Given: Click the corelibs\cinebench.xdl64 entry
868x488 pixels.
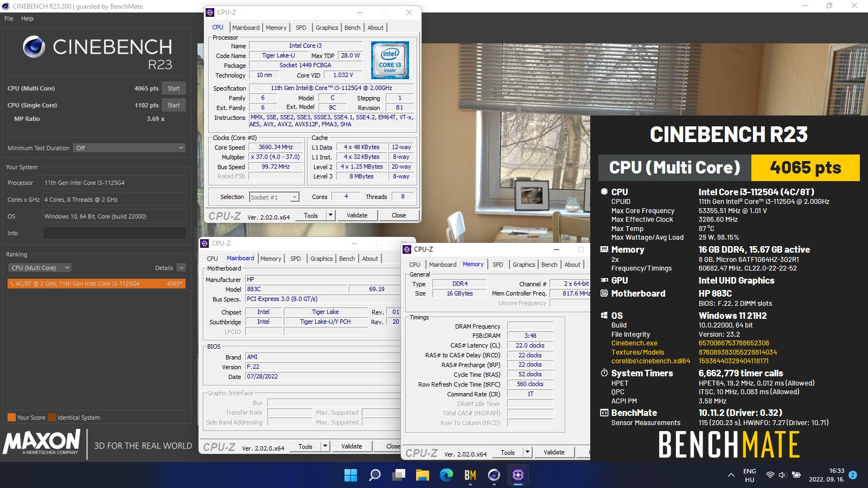Looking at the screenshot, I should pos(650,361).
